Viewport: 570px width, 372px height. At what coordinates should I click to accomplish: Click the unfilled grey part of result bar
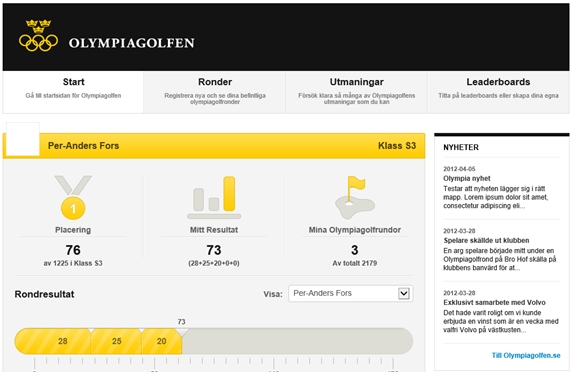tap(297, 341)
